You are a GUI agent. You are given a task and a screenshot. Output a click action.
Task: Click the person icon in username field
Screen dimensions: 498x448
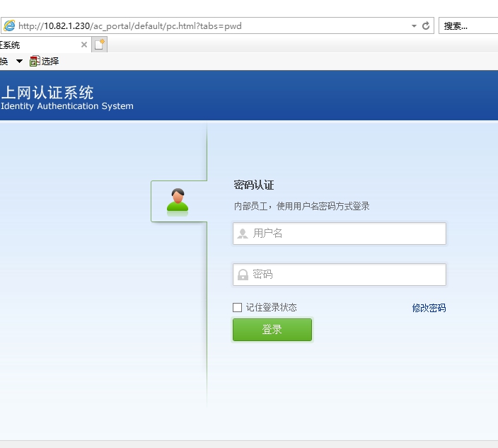(243, 234)
